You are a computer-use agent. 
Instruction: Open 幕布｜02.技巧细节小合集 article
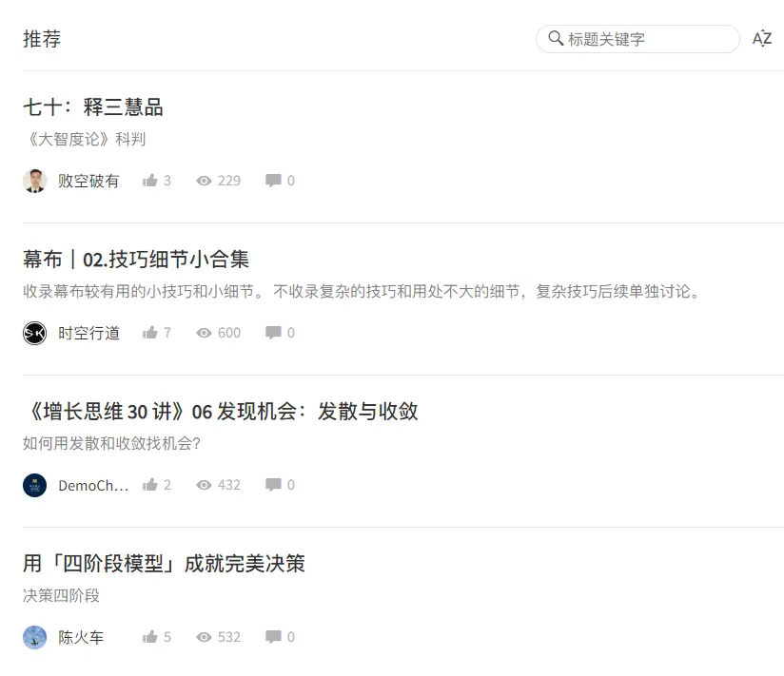136,260
